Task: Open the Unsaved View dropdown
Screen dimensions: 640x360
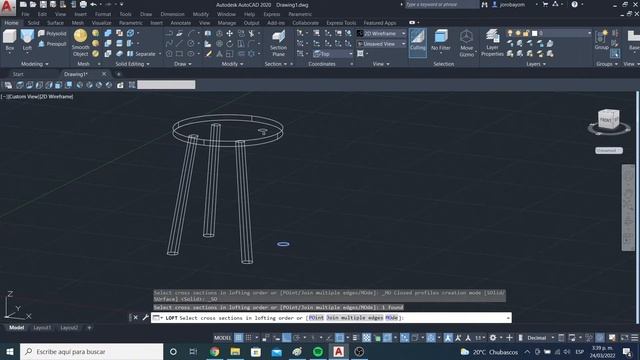Action: (381, 44)
